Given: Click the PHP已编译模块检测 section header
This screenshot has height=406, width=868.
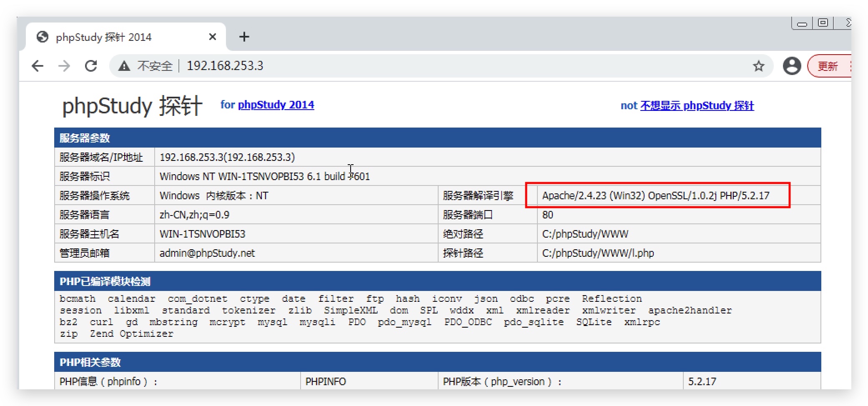Looking at the screenshot, I should point(437,281).
